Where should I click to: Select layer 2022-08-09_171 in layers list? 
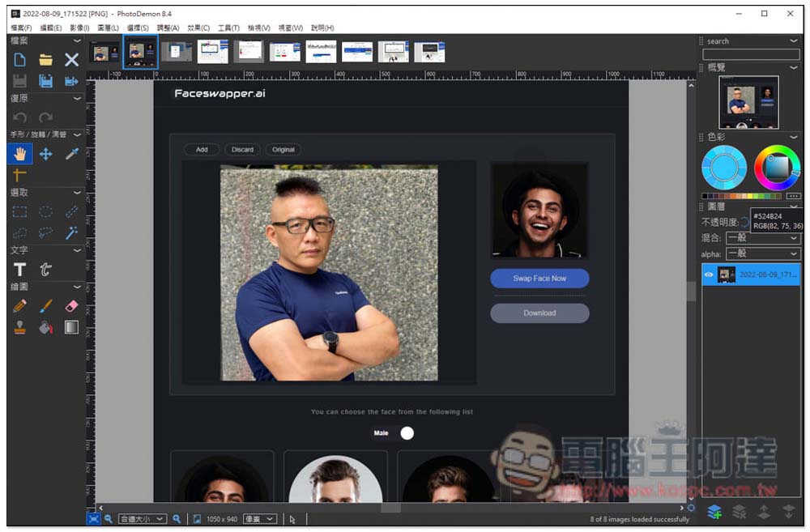(x=751, y=275)
